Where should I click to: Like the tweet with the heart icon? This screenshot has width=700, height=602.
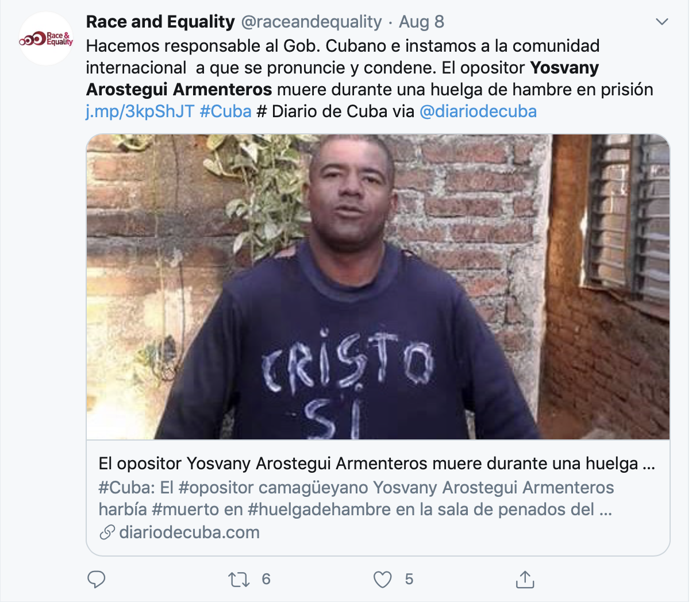tap(382, 580)
